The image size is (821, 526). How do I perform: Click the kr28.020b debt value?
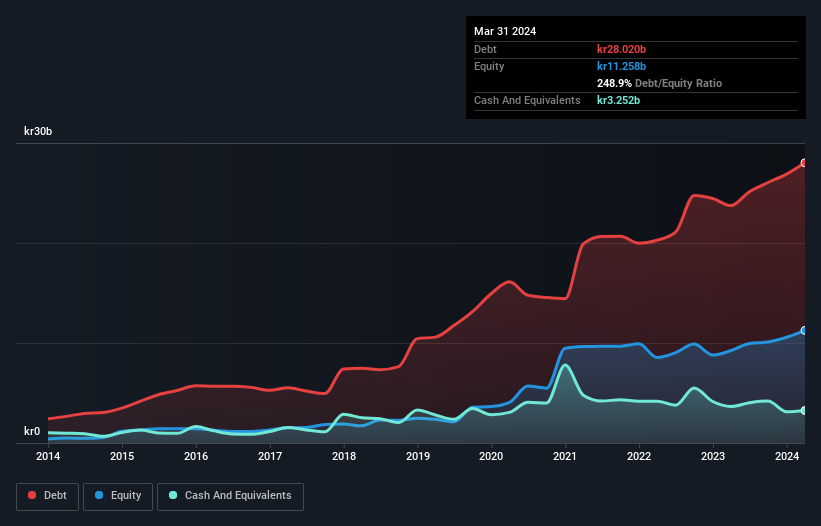(x=622, y=49)
